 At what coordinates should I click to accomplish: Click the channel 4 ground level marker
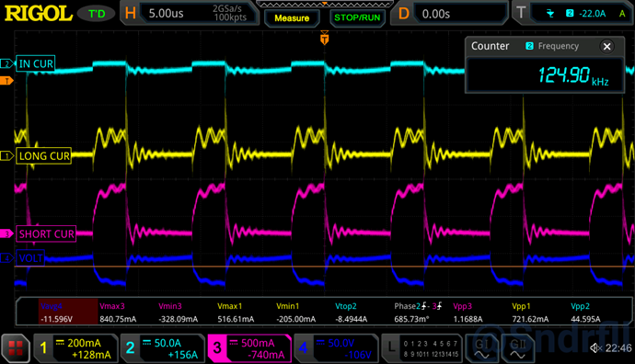[6, 258]
